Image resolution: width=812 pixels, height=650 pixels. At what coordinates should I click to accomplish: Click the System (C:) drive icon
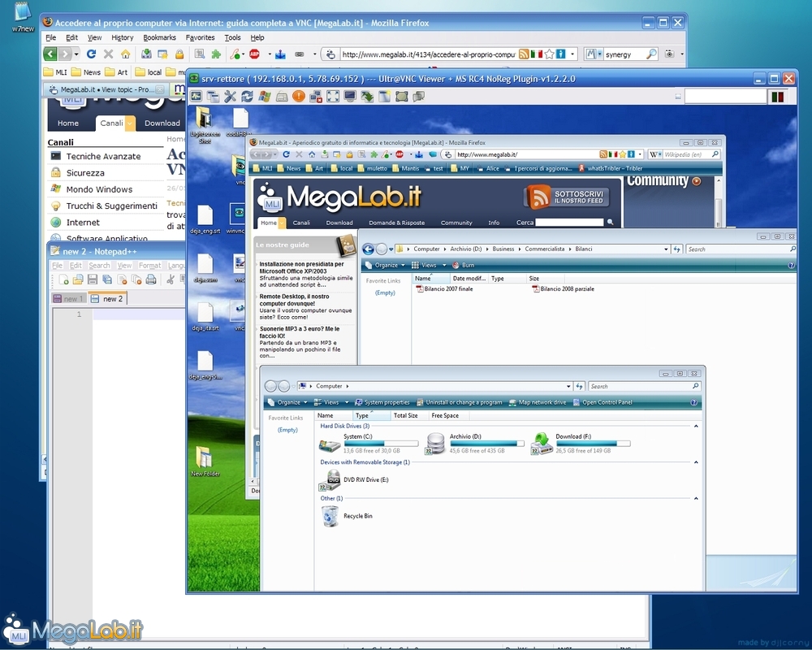click(330, 444)
